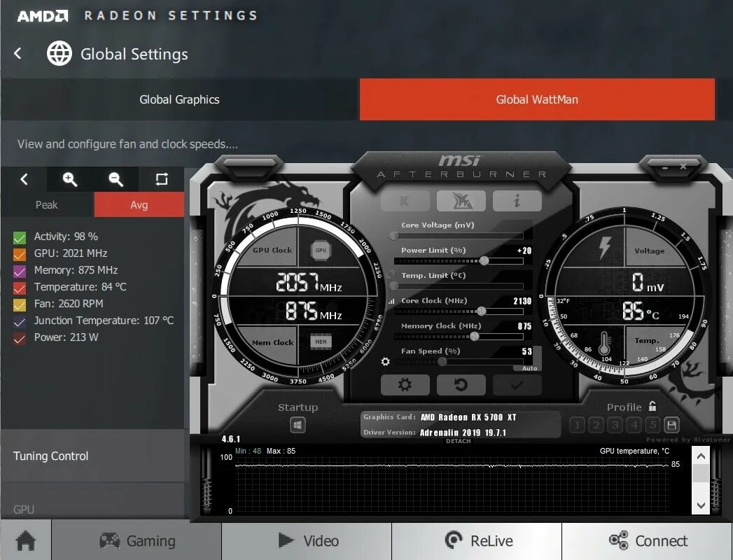Select the Avg readings tab

click(139, 204)
